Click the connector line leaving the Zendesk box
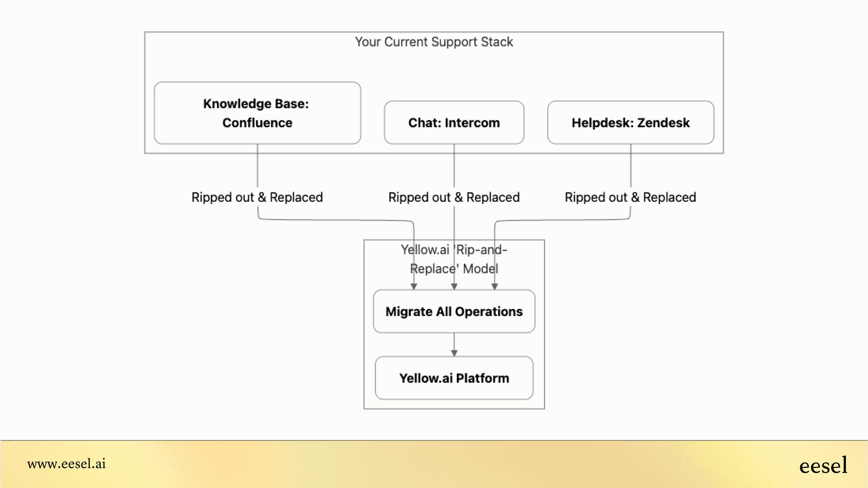868x488 pixels. click(631, 165)
